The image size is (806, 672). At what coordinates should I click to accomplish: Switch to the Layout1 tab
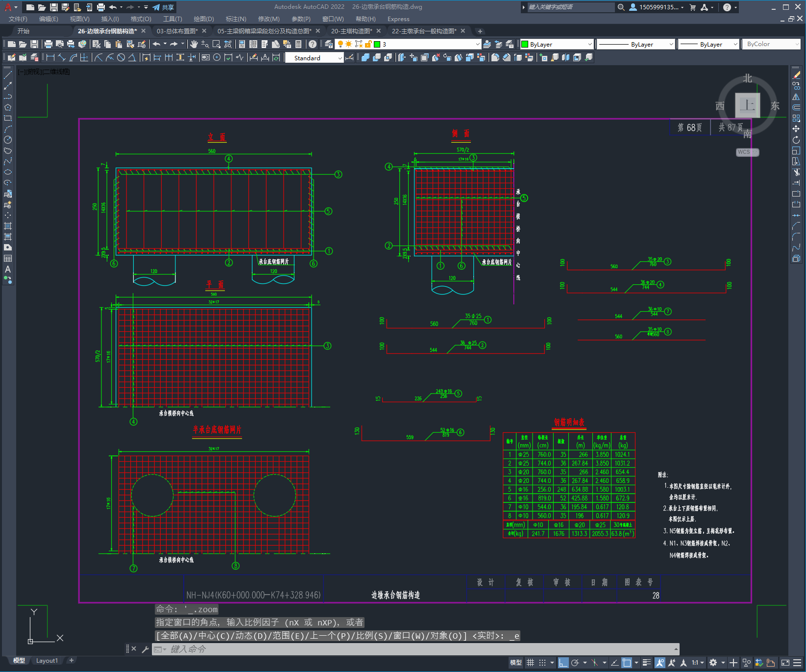coord(47,660)
